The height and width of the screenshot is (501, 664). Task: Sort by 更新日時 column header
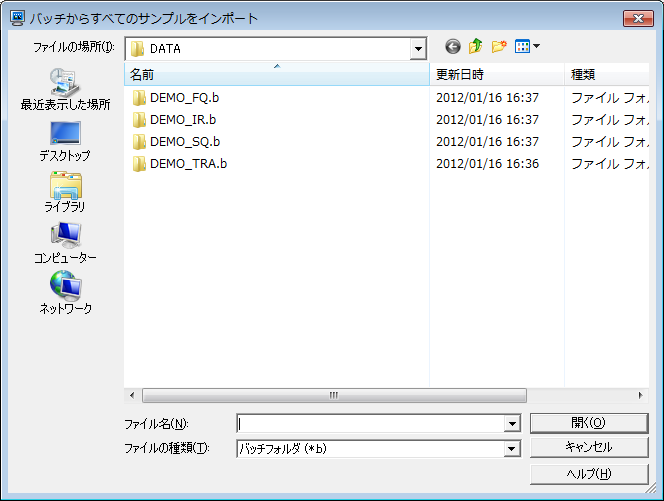coord(497,75)
